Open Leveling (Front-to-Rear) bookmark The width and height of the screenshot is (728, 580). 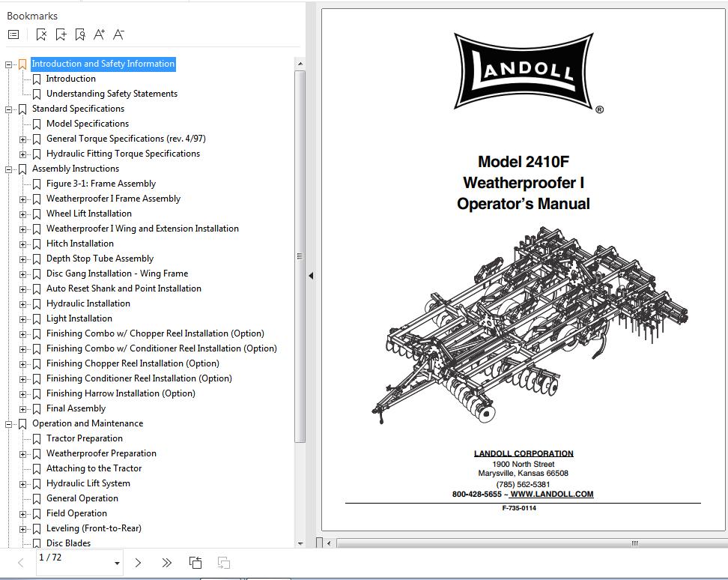click(x=94, y=528)
